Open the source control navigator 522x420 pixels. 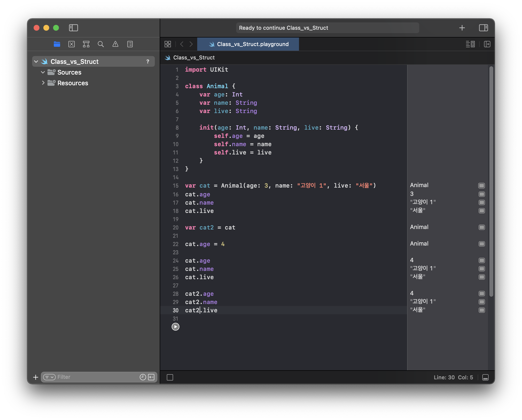click(x=72, y=44)
